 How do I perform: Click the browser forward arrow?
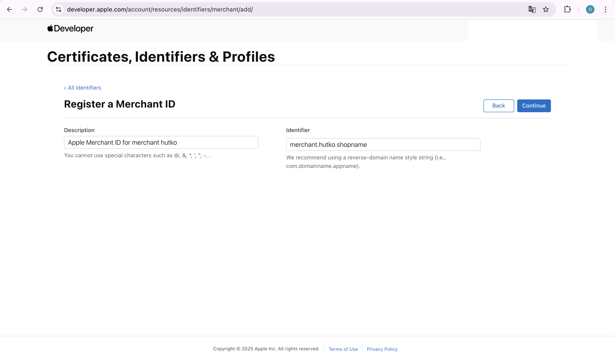tap(25, 10)
